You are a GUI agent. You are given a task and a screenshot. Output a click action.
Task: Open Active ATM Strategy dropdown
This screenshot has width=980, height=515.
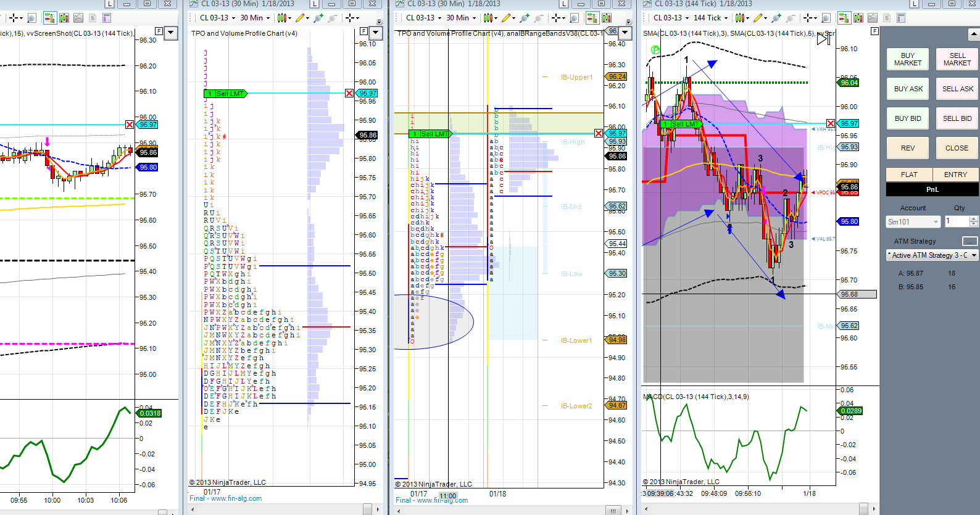pos(932,255)
